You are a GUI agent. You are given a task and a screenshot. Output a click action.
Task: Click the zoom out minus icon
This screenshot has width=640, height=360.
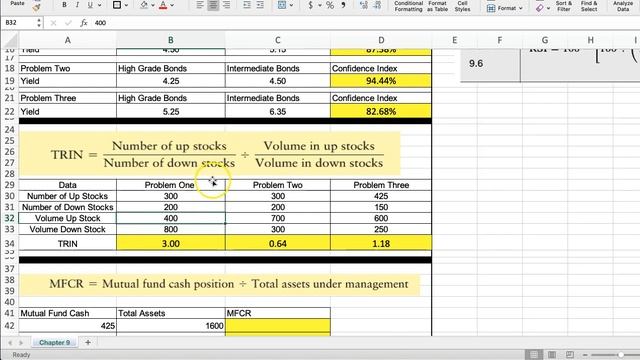[x=585, y=355]
